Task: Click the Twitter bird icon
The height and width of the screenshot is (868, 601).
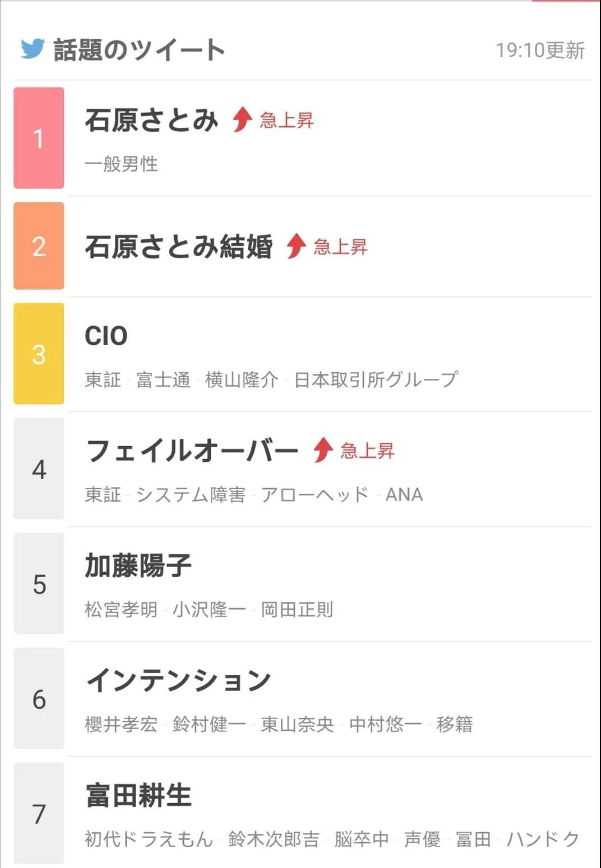Action: click(33, 49)
